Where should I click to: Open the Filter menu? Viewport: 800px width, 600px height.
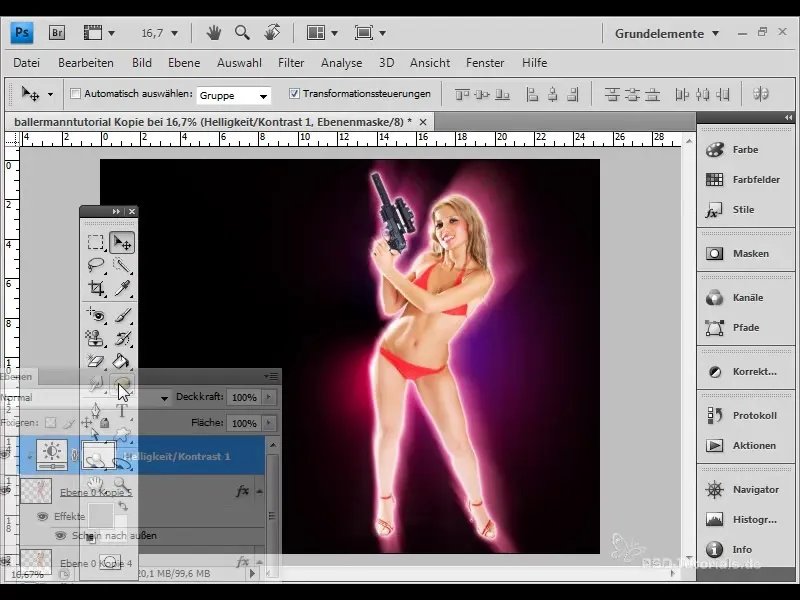tap(291, 63)
